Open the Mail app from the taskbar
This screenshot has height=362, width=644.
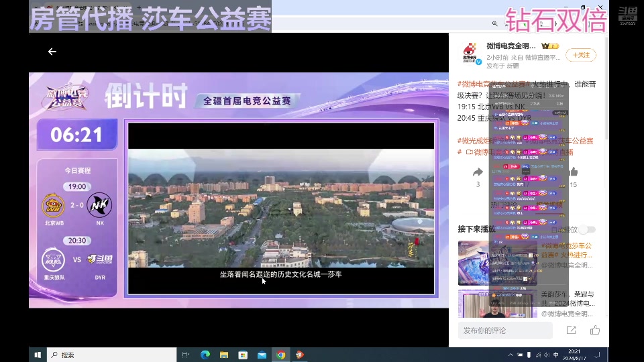262,355
